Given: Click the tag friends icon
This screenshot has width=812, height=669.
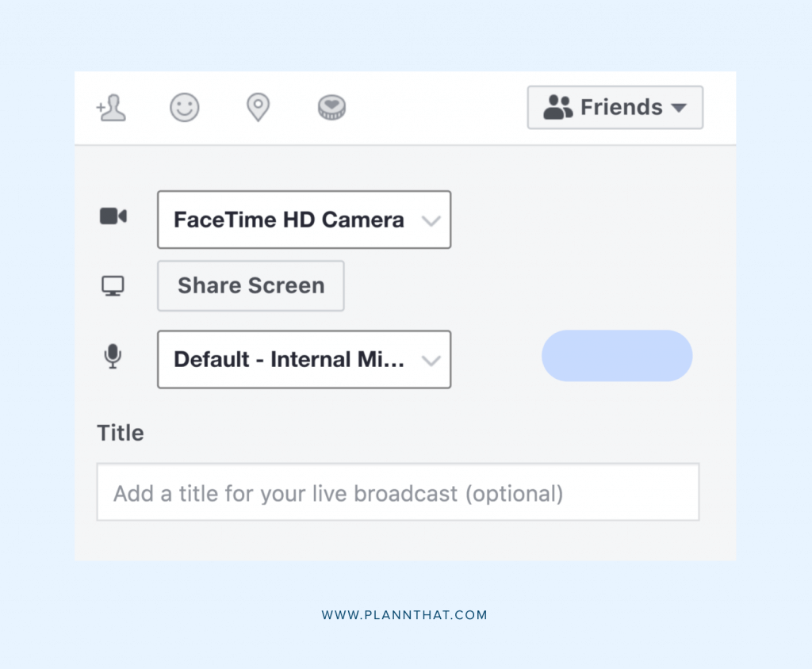Looking at the screenshot, I should [x=112, y=108].
